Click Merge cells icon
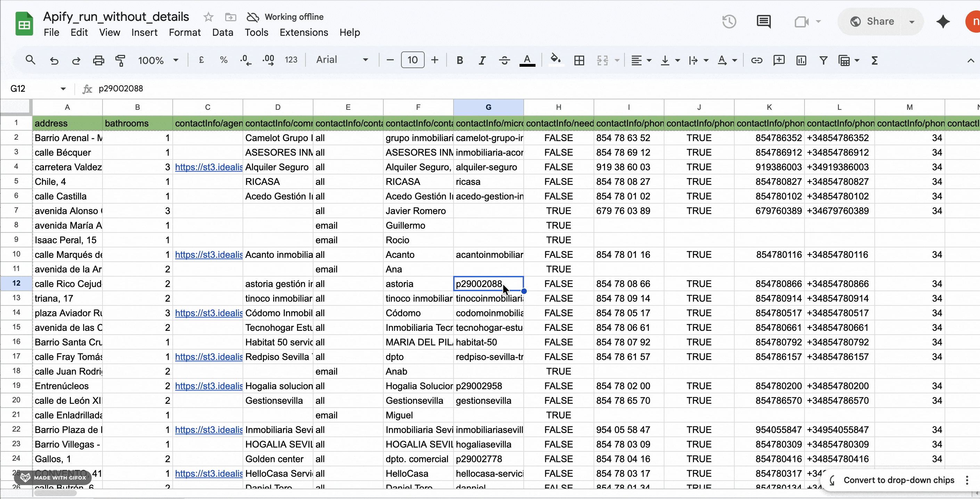Viewport: 980px width, 499px height. click(603, 60)
